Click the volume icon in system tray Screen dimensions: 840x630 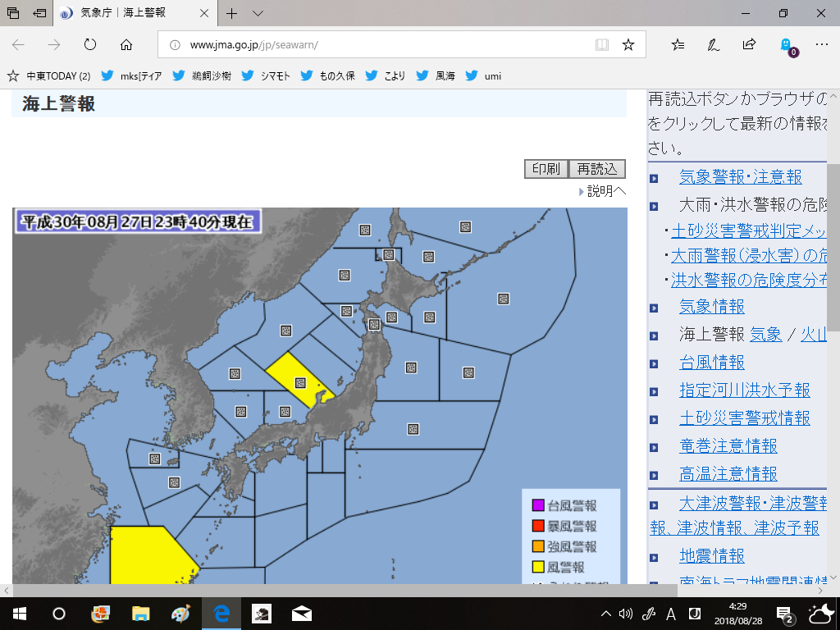coord(625,614)
